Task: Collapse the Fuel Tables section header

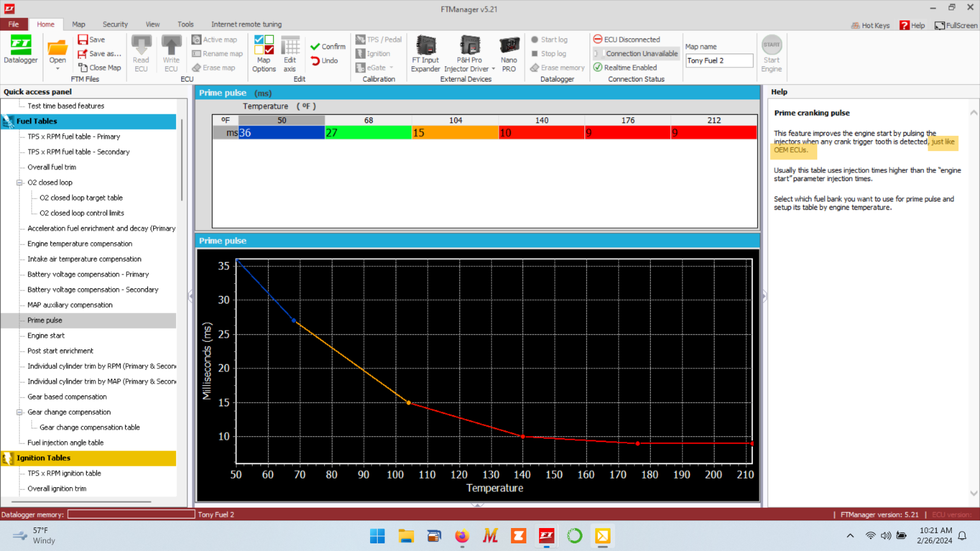Action: coord(89,121)
